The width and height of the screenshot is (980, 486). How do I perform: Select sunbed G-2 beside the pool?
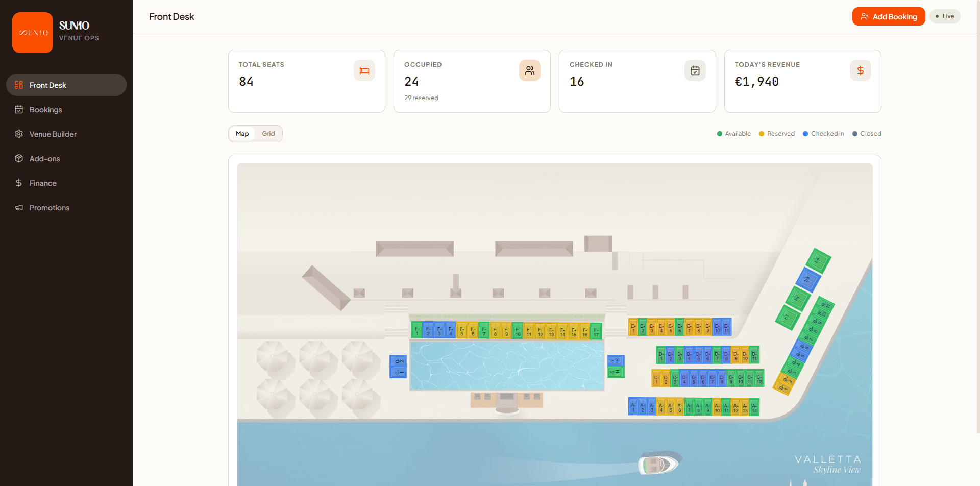pyautogui.click(x=398, y=361)
